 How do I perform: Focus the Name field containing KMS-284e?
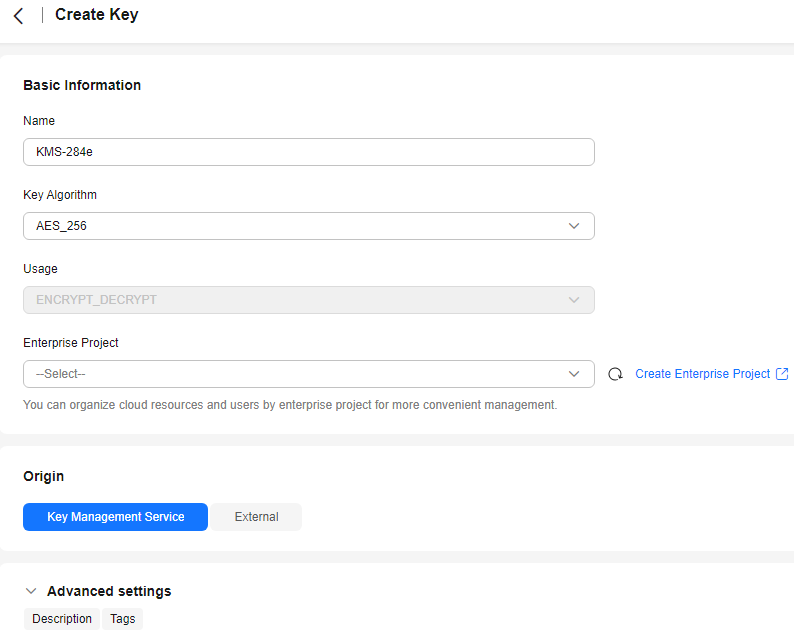coord(308,152)
